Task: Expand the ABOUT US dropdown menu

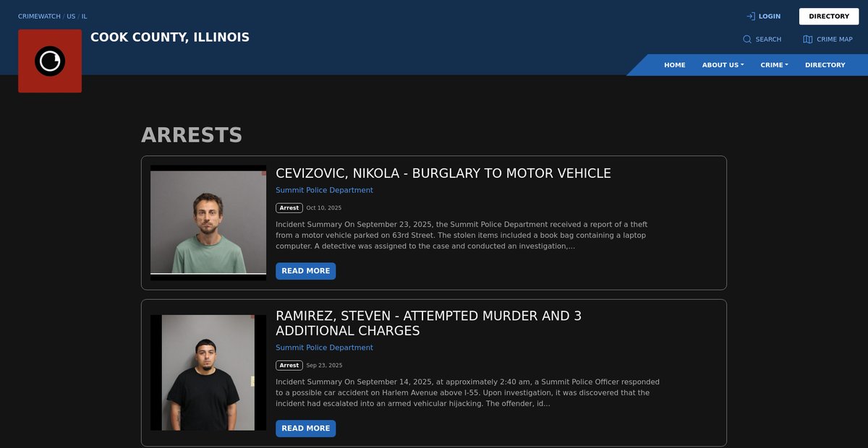Action: pyautogui.click(x=723, y=65)
